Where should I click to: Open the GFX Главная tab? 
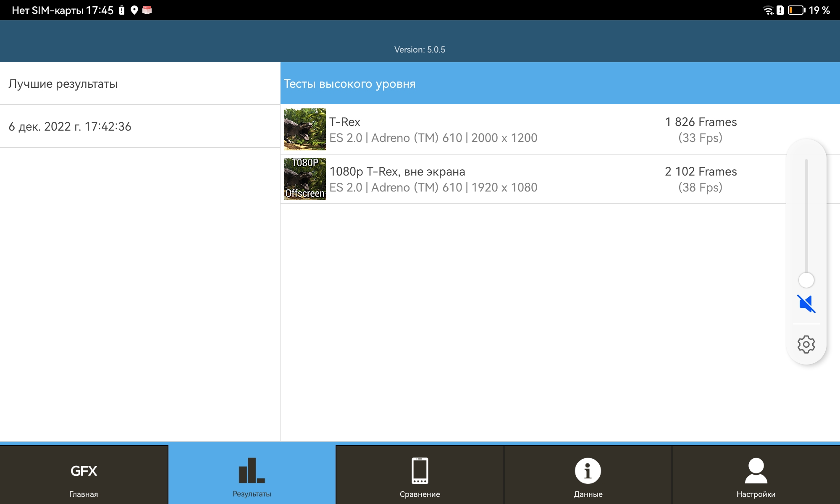point(84,475)
